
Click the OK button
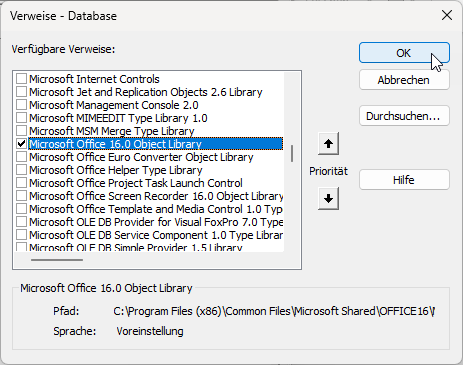(x=404, y=53)
